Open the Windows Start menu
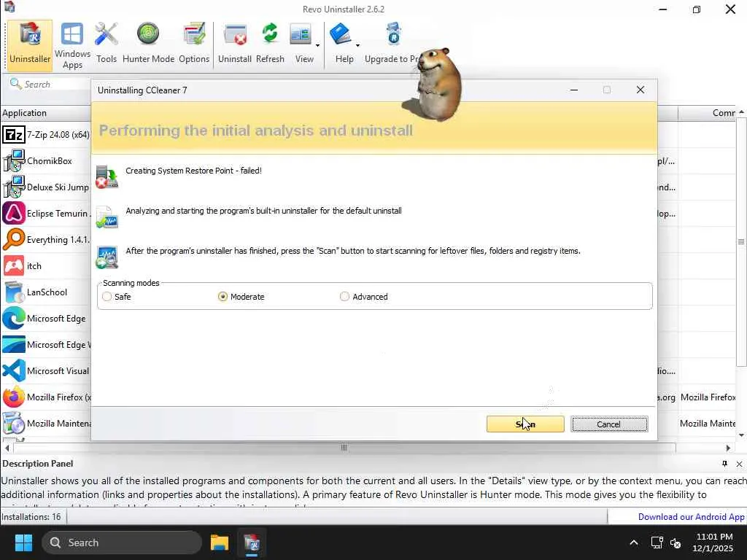 [x=23, y=542]
